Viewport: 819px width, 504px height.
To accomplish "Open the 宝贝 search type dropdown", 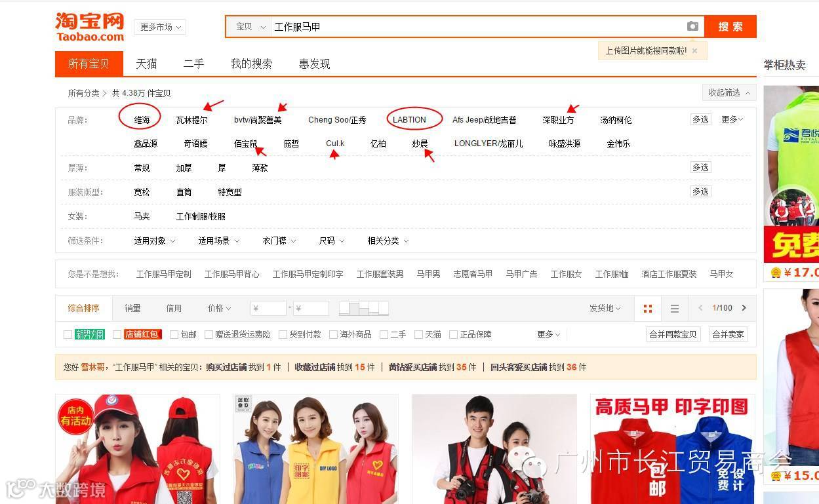I will point(249,27).
